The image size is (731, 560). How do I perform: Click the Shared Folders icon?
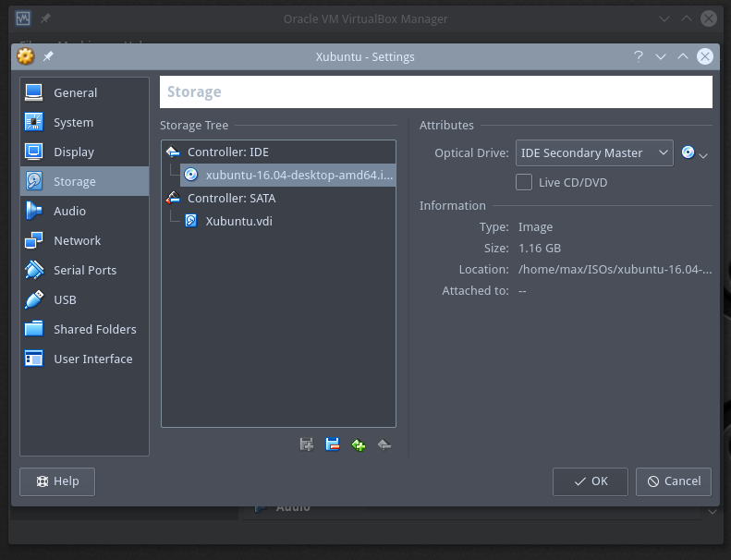34,329
